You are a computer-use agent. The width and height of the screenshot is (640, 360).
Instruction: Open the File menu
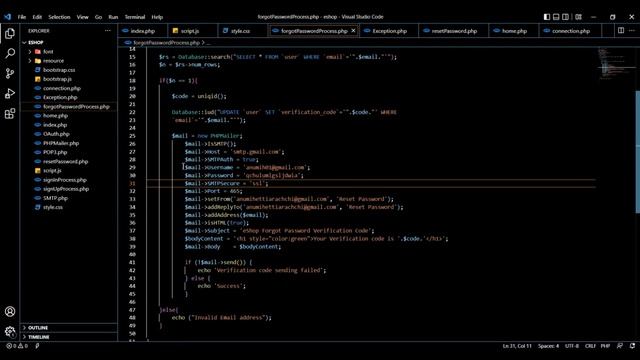tap(22, 17)
